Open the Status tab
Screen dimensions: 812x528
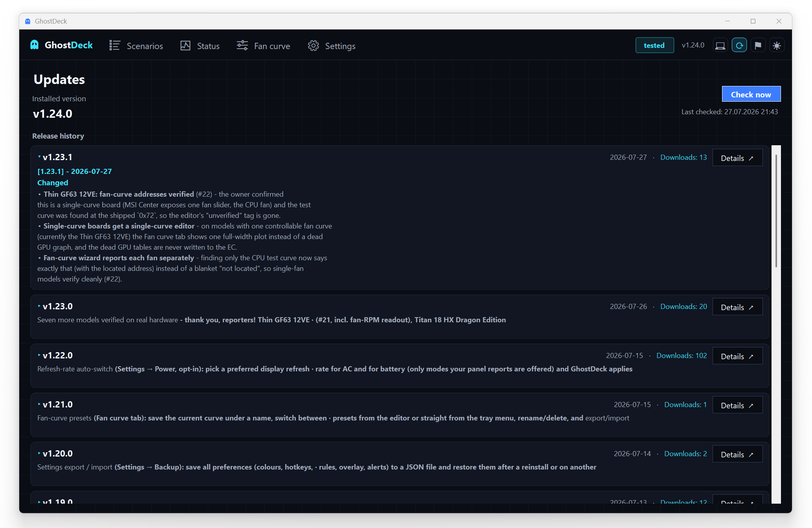coord(200,46)
